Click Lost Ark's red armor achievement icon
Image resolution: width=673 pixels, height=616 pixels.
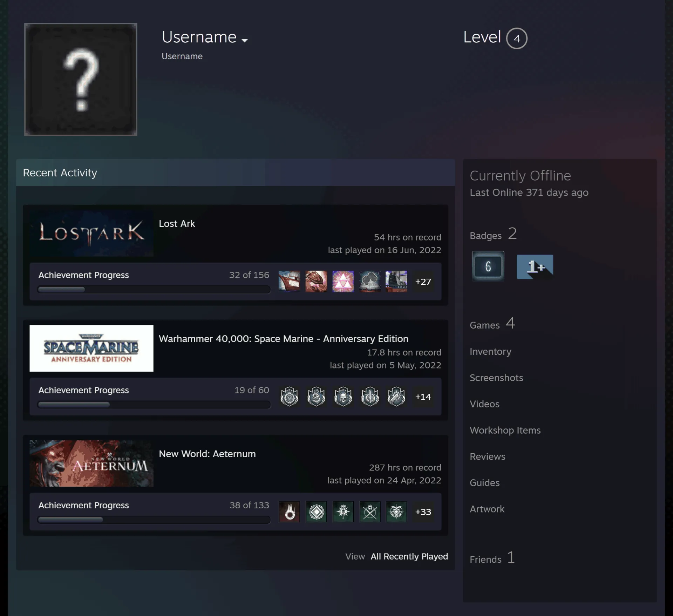(x=316, y=281)
